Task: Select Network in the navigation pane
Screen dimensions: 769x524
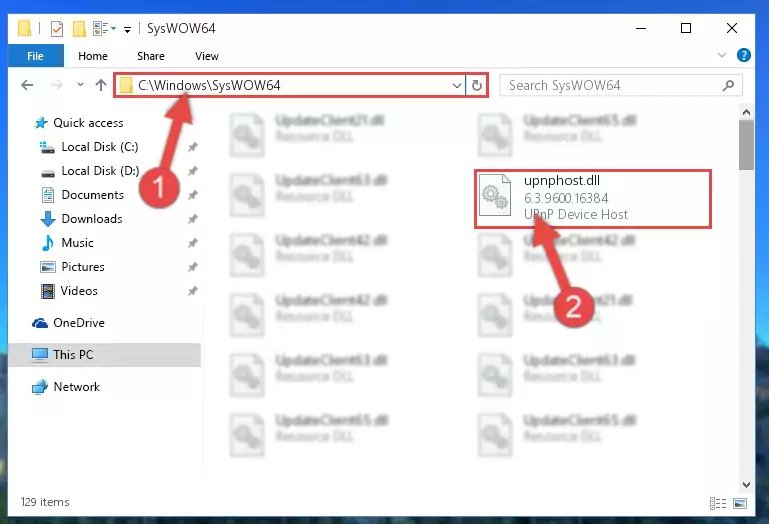Action: click(x=66, y=387)
